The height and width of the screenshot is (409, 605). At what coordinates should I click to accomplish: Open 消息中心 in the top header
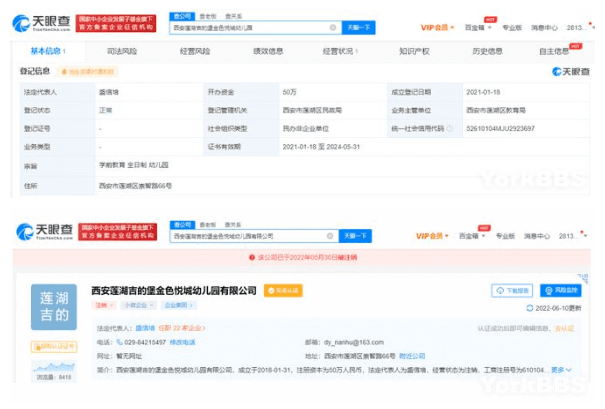coord(544,27)
